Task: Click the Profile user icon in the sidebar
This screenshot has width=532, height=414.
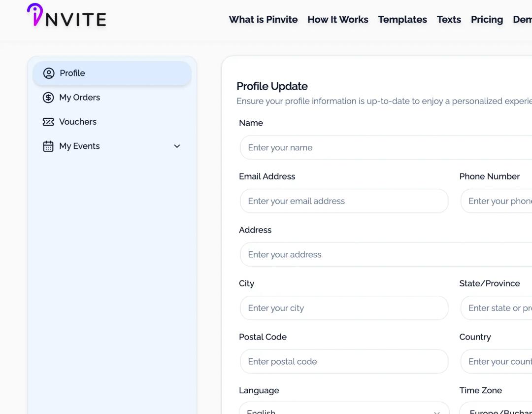Action: (x=48, y=73)
